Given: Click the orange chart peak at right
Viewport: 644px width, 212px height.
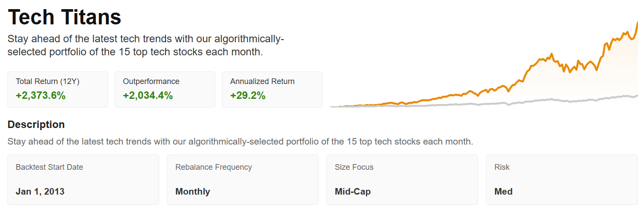Looking at the screenshot, I should [x=637, y=24].
